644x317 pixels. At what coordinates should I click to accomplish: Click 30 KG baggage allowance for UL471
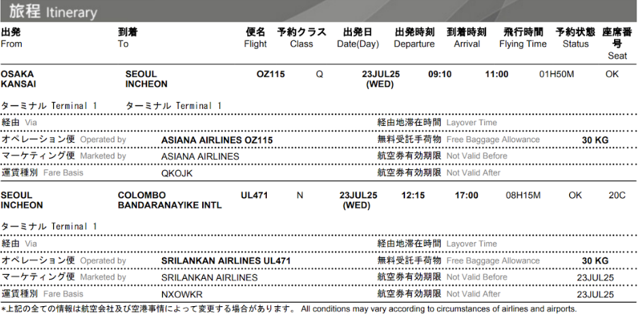595,261
